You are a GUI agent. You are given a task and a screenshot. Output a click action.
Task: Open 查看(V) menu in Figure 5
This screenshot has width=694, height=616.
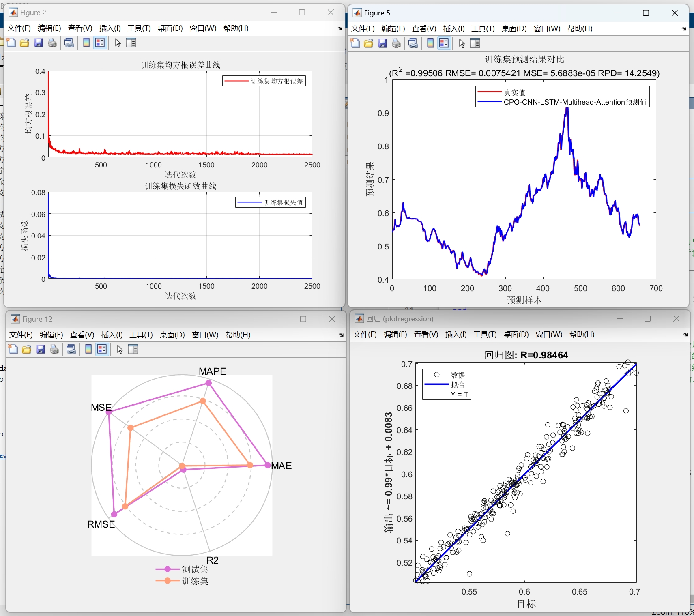click(424, 29)
